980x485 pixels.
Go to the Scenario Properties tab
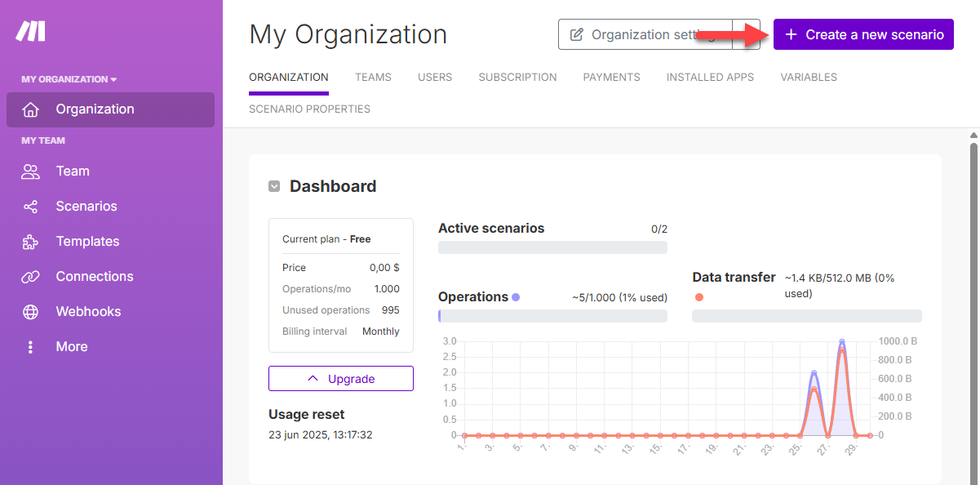309,109
